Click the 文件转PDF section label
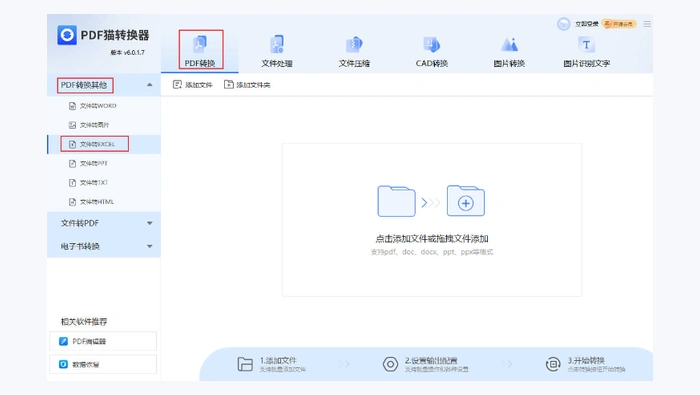The width and height of the screenshot is (700, 395). tap(79, 223)
